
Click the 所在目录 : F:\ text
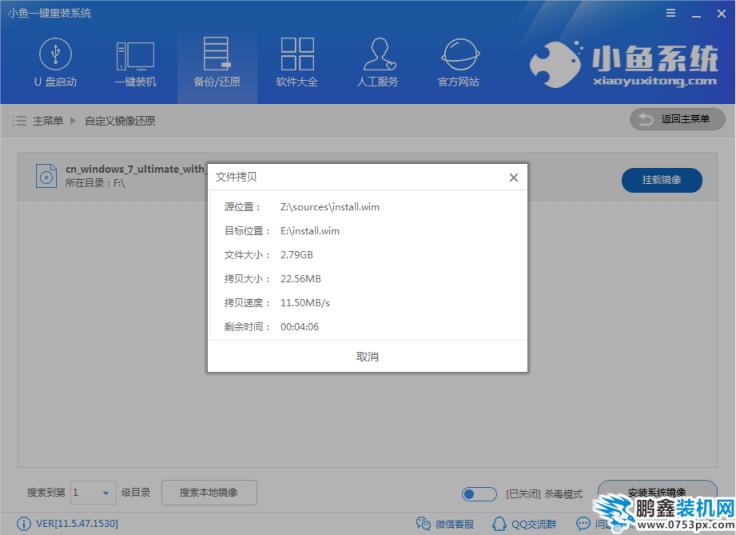[x=95, y=183]
